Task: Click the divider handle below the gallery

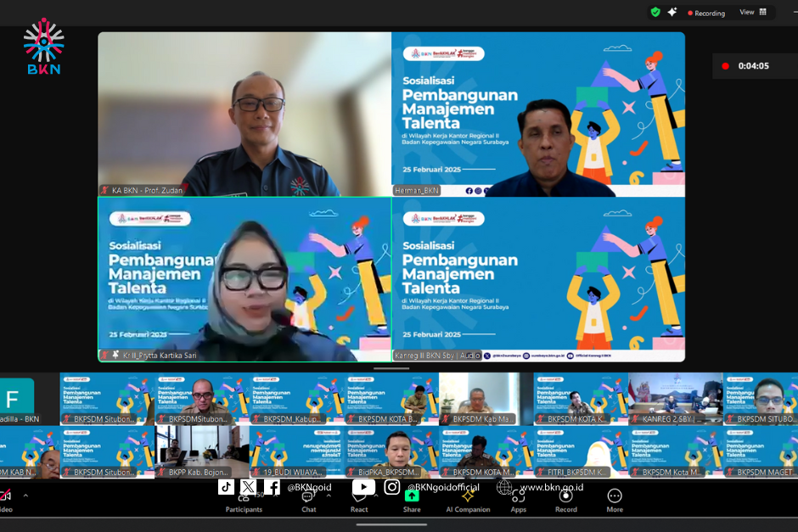Action: (391, 368)
